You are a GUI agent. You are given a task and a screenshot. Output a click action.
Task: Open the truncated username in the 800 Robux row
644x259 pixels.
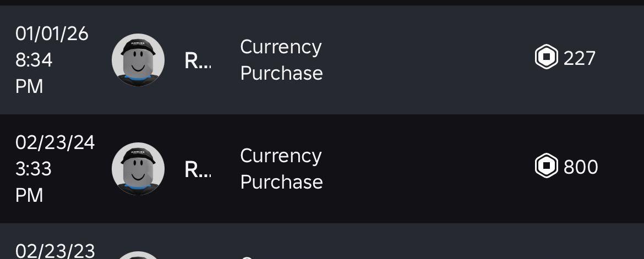pos(198,170)
